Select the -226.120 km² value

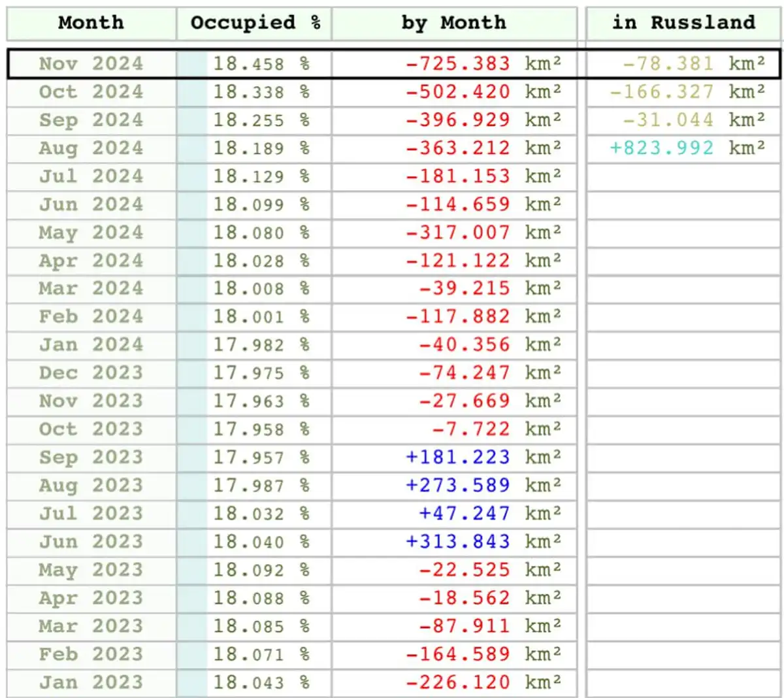tap(483, 683)
